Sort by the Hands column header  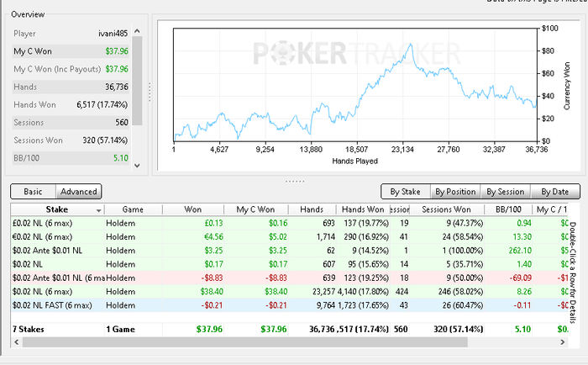click(312, 209)
